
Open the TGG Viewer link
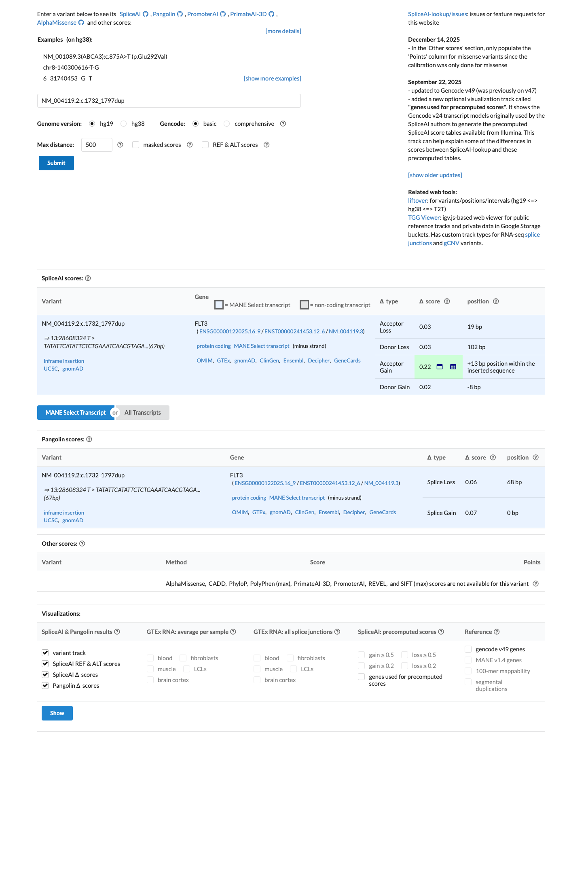[x=424, y=218]
